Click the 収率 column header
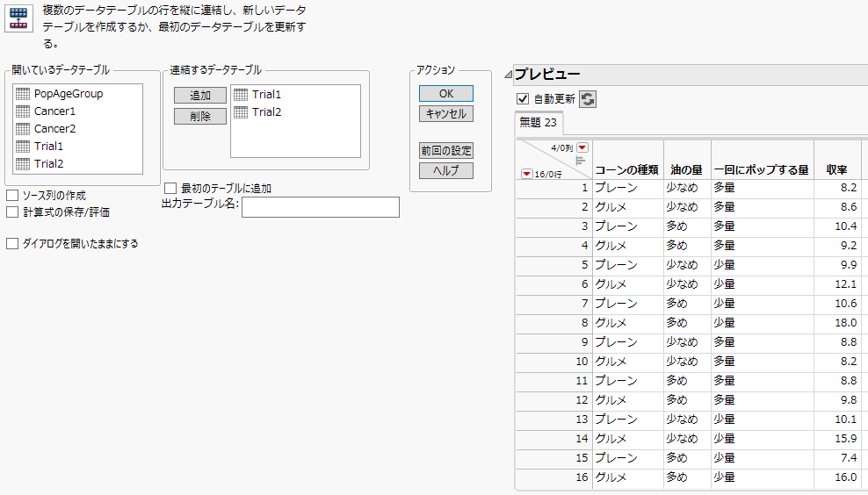 point(836,169)
